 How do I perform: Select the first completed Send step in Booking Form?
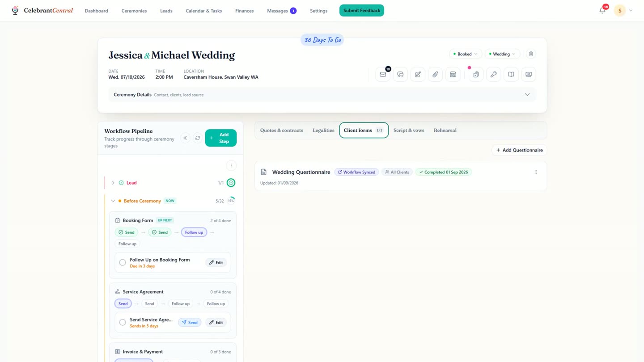[x=126, y=232]
